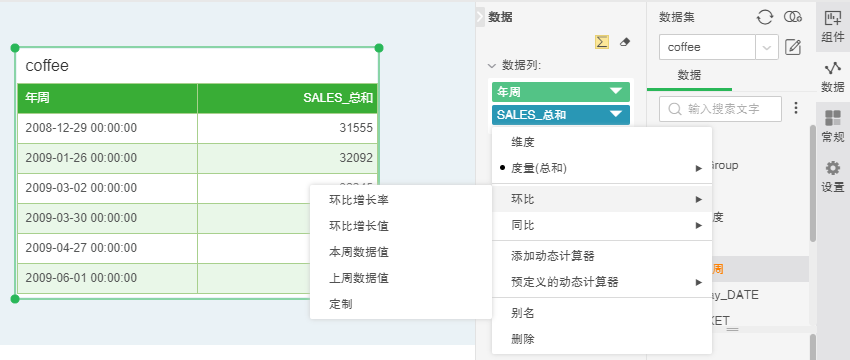Click the three-dot more options icon
Image resolution: width=850 pixels, height=360 pixels.
[x=796, y=108]
